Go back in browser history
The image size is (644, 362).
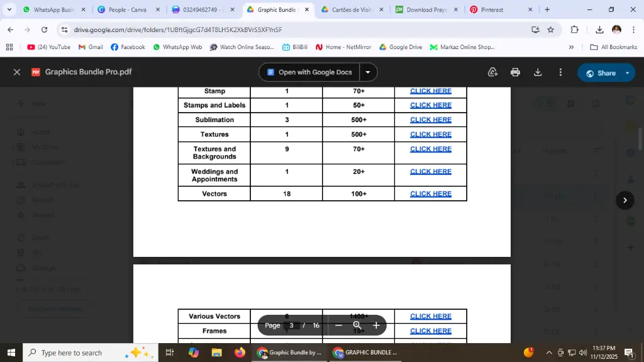click(x=10, y=30)
